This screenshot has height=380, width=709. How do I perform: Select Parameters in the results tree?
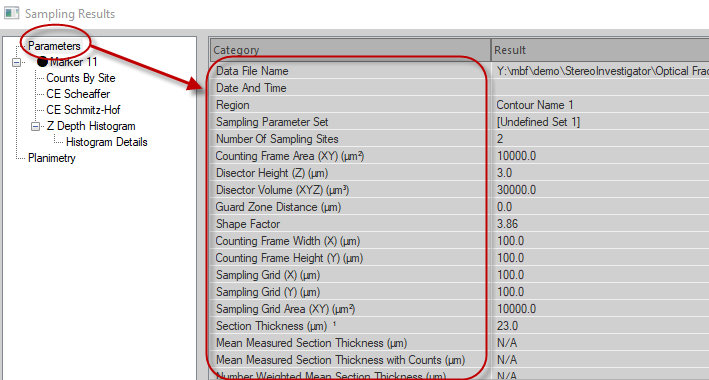tap(54, 46)
